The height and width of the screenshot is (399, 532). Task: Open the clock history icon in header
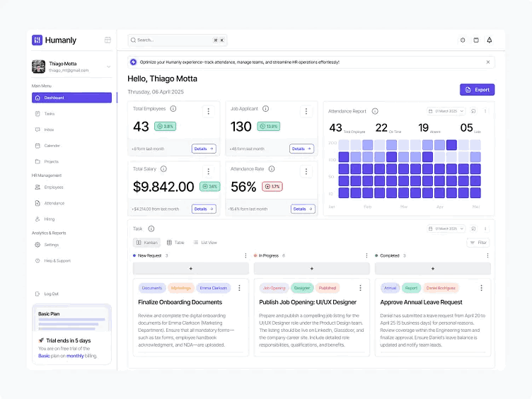click(x=463, y=40)
